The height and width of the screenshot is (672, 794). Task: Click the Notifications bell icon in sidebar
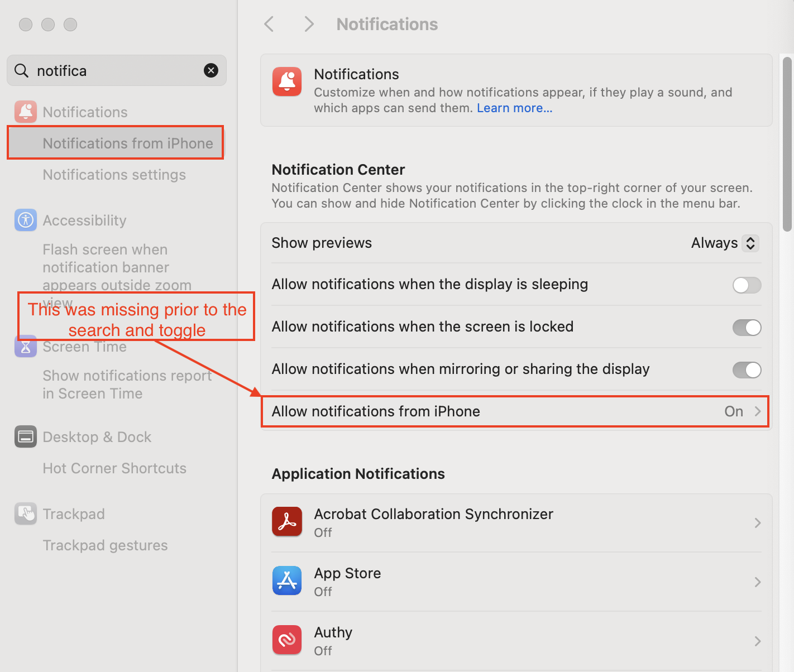tap(26, 112)
